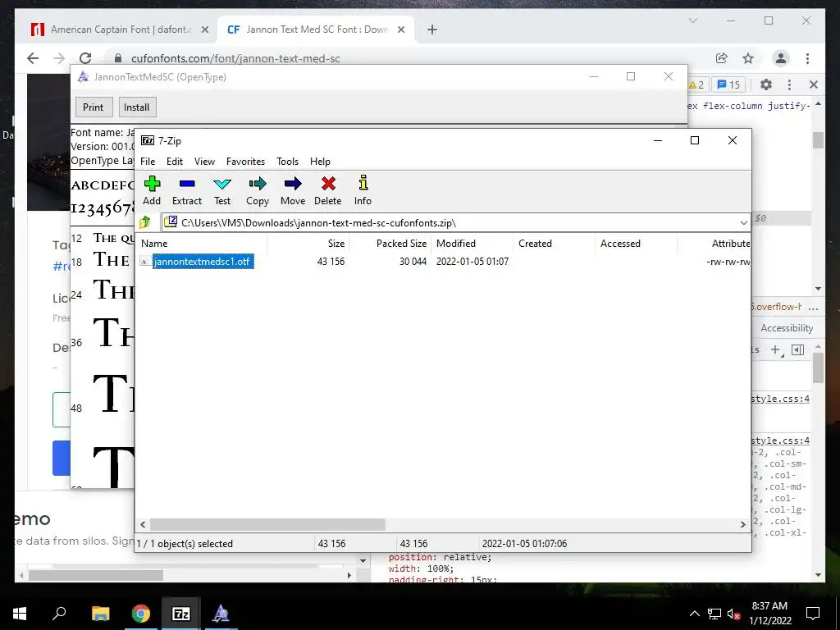Viewport: 840px width, 630px height.
Task: Click the muted volume tray icon
Action: (733, 614)
